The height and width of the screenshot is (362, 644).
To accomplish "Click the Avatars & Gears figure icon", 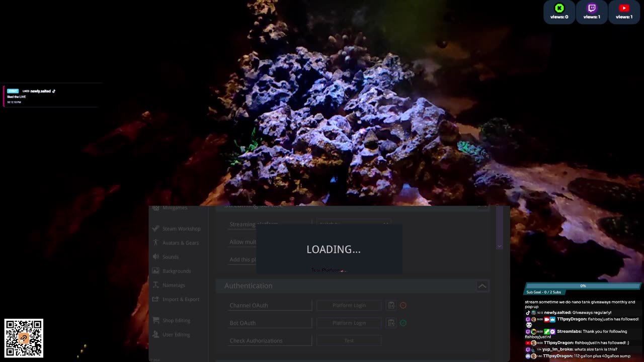I will 156,243.
